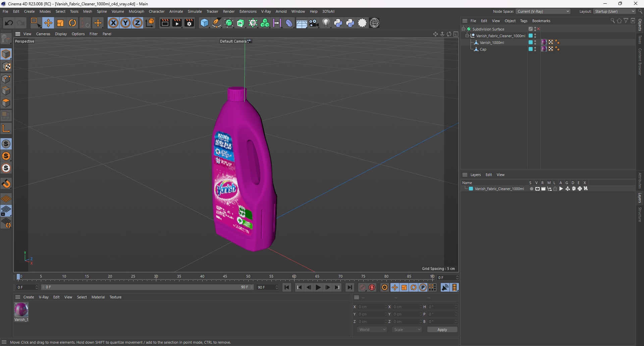
Task: Open the MoGraph menu
Action: tap(136, 11)
